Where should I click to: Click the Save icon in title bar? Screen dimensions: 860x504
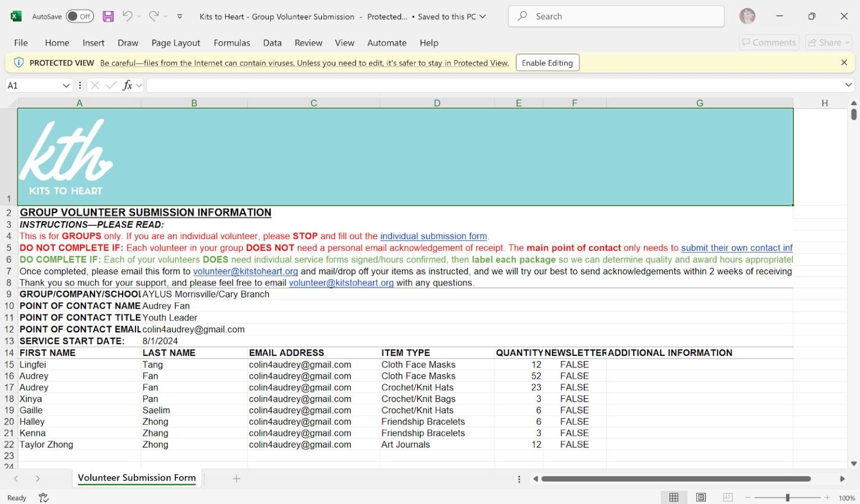click(x=108, y=16)
